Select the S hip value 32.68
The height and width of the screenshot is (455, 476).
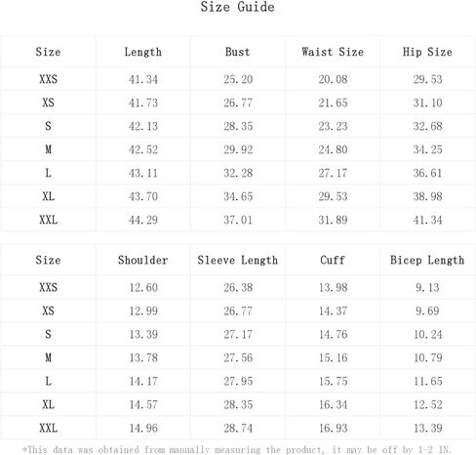(x=427, y=126)
